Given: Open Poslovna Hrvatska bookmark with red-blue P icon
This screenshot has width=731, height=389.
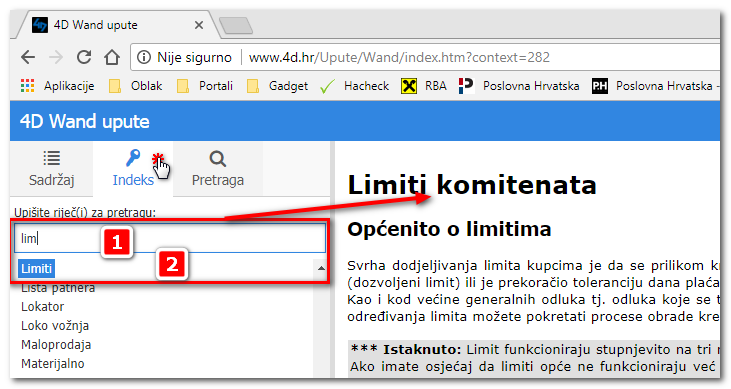Looking at the screenshot, I should (519, 86).
